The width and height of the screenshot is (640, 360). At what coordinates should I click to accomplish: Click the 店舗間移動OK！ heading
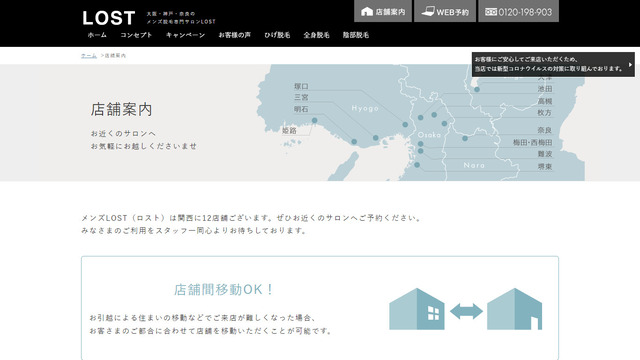223,289
